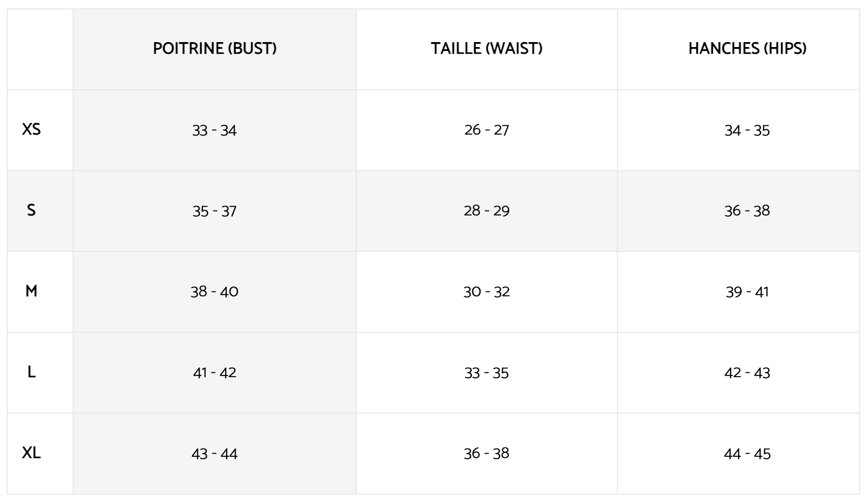The width and height of the screenshot is (867, 504).
Task: Click the L waist value 33 - 35
Action: 487,373
